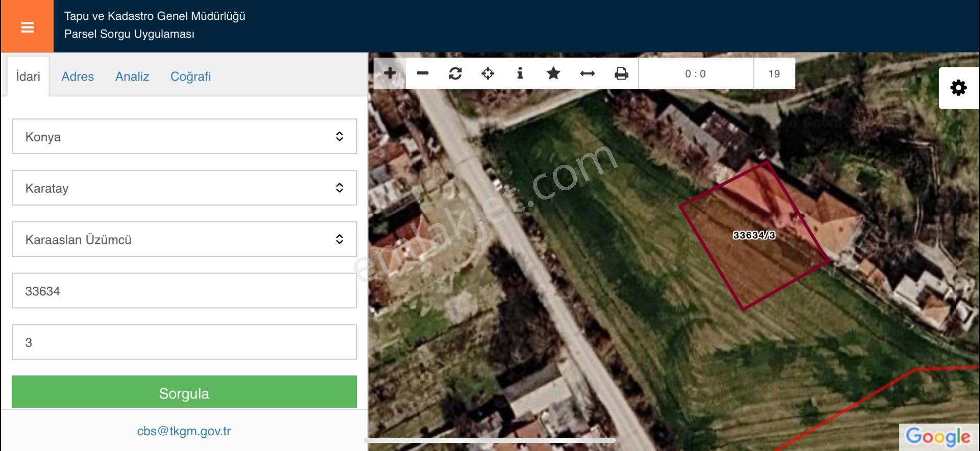Image resolution: width=980 pixels, height=451 pixels.
Task: Click the Parsel Sorgu Uygulaması title
Action: click(x=129, y=34)
